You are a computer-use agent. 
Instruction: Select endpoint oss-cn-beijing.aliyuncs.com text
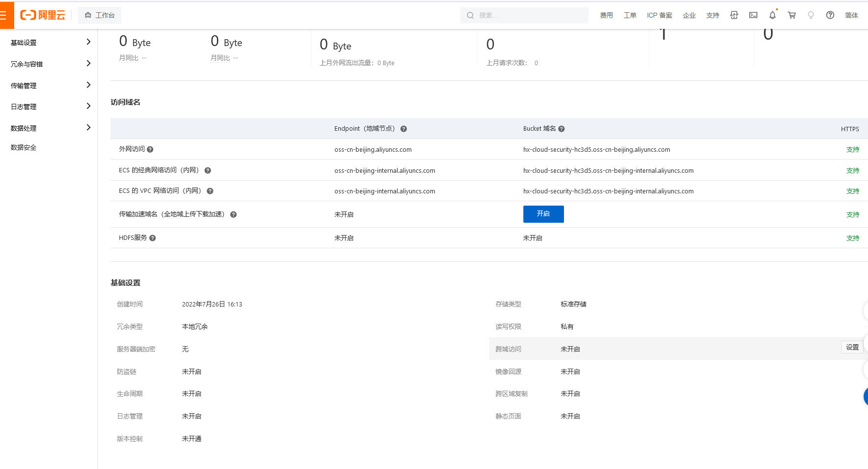click(x=373, y=149)
